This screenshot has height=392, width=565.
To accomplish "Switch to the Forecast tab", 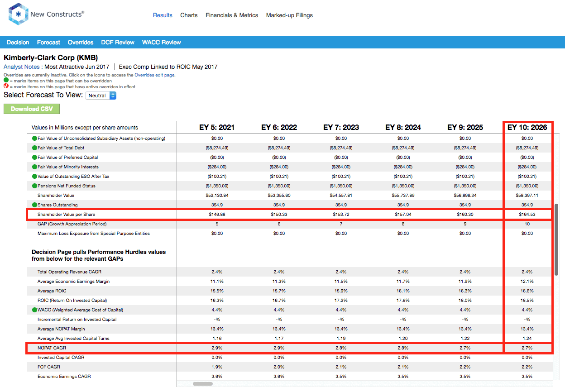I will pos(48,42).
